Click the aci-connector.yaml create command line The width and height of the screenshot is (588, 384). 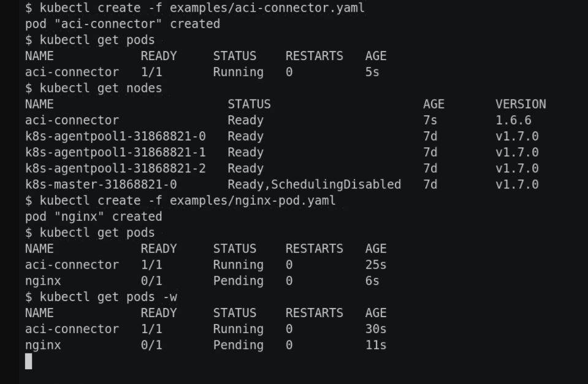(195, 8)
